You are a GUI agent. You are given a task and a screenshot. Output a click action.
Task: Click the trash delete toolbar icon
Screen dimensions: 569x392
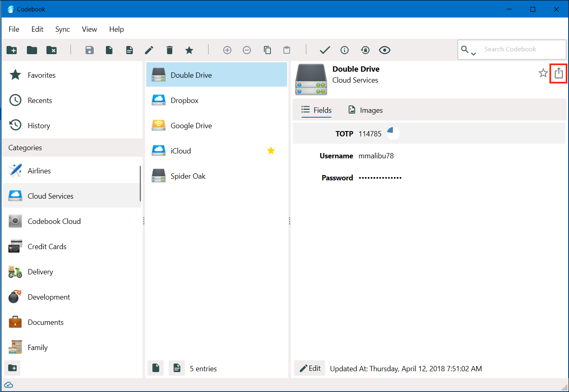tap(169, 50)
